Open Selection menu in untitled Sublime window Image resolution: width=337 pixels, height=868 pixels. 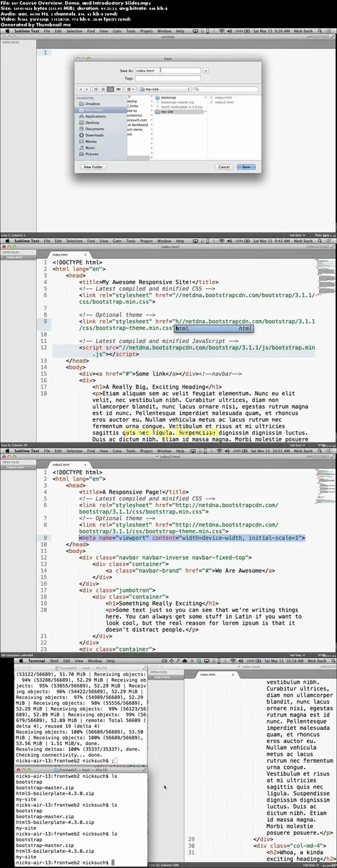tap(74, 30)
